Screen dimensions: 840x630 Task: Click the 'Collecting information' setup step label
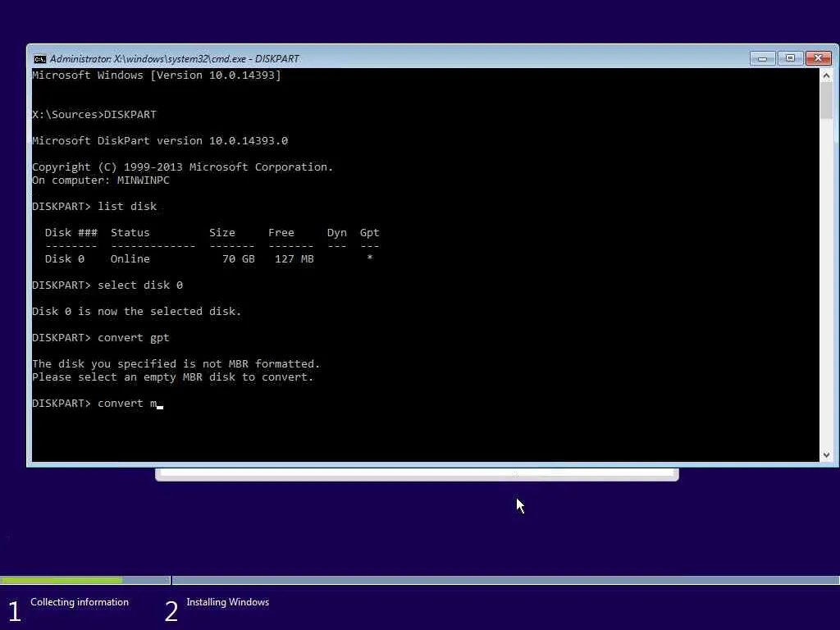pos(80,602)
